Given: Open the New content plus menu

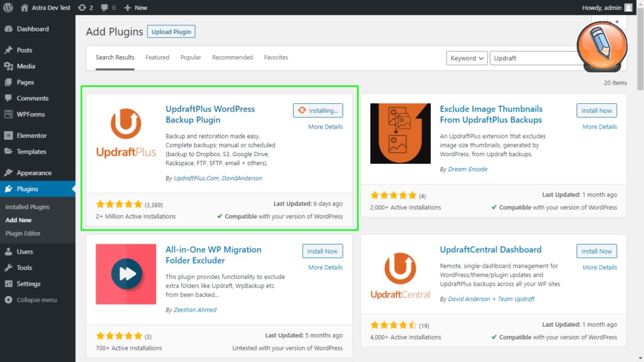Looking at the screenshot, I should [x=136, y=8].
